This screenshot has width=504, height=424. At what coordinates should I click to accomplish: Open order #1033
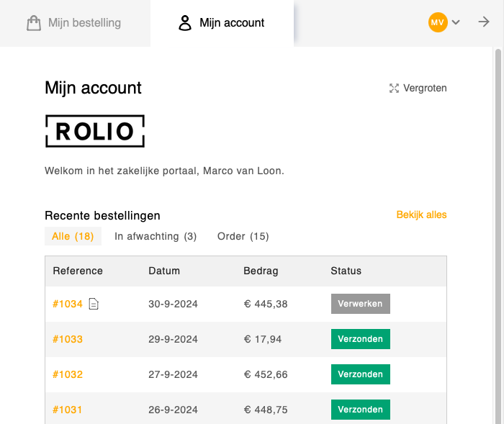tap(68, 339)
